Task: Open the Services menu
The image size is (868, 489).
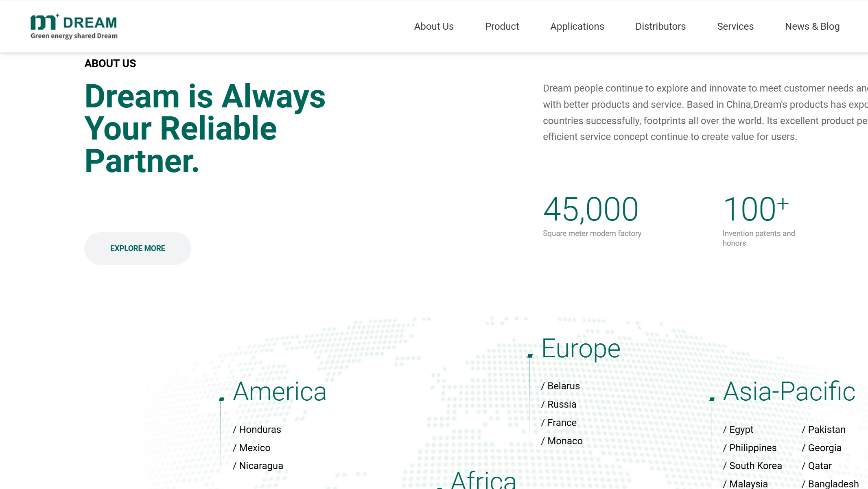Action: pos(735,26)
